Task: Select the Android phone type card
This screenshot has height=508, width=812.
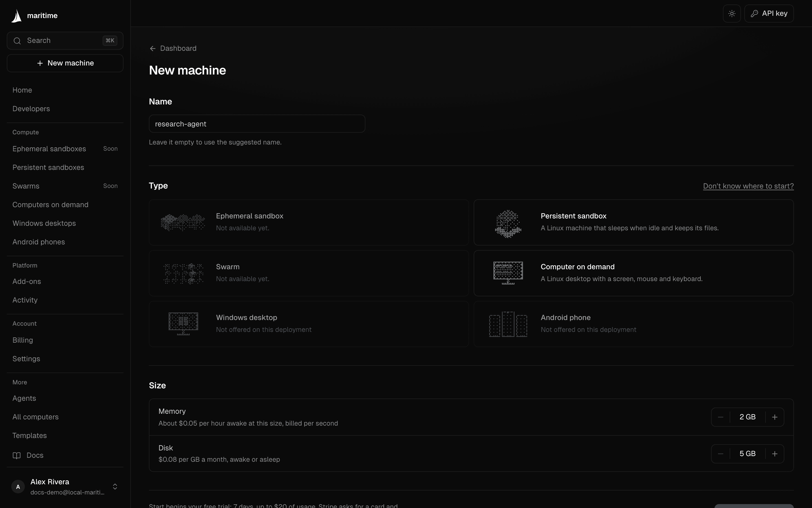Action: (634, 324)
